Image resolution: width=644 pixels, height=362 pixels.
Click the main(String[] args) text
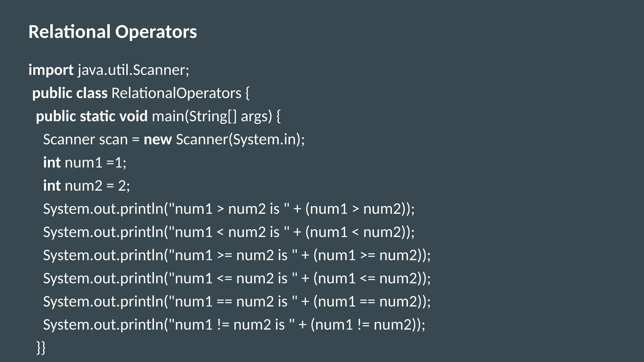point(212,116)
